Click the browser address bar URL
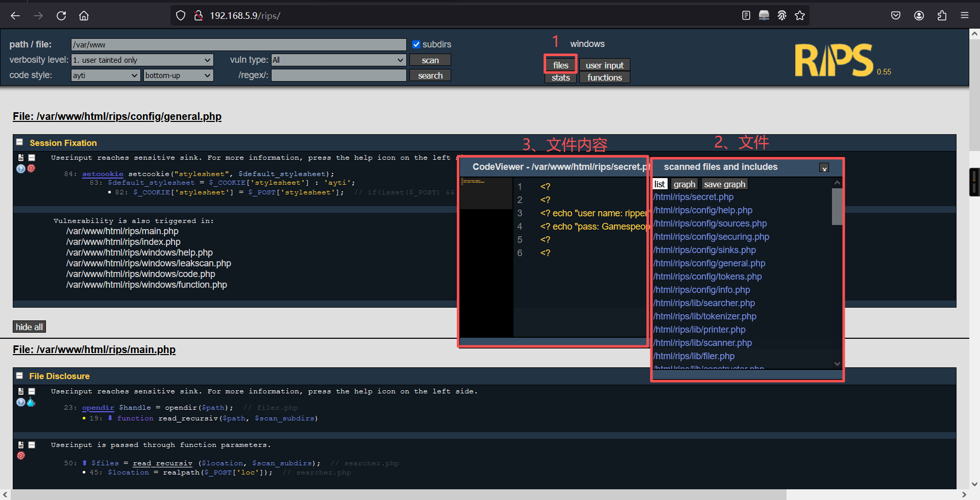Image resolution: width=980 pixels, height=500 pixels. [x=245, y=16]
